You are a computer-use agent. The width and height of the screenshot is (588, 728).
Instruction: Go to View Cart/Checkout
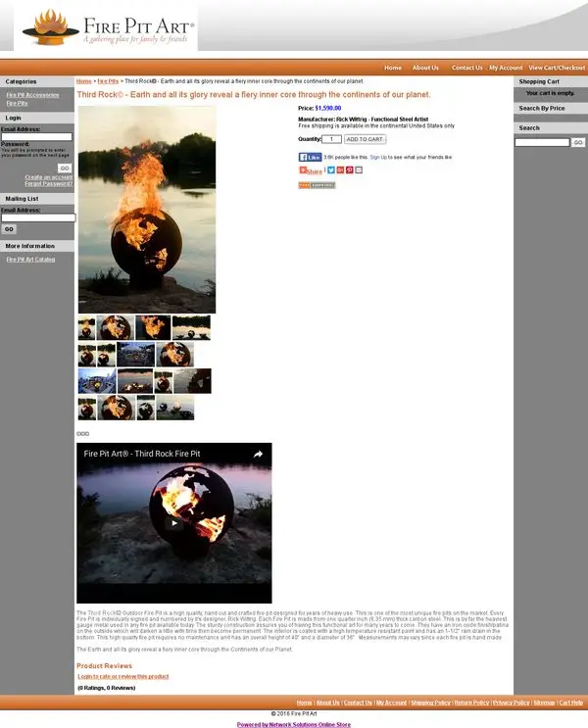[557, 68]
